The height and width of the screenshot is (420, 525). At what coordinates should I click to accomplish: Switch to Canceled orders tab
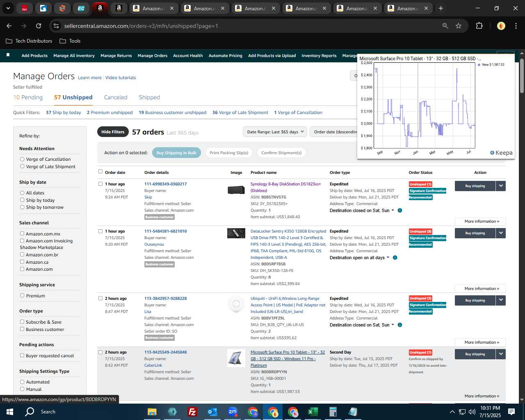tap(116, 97)
